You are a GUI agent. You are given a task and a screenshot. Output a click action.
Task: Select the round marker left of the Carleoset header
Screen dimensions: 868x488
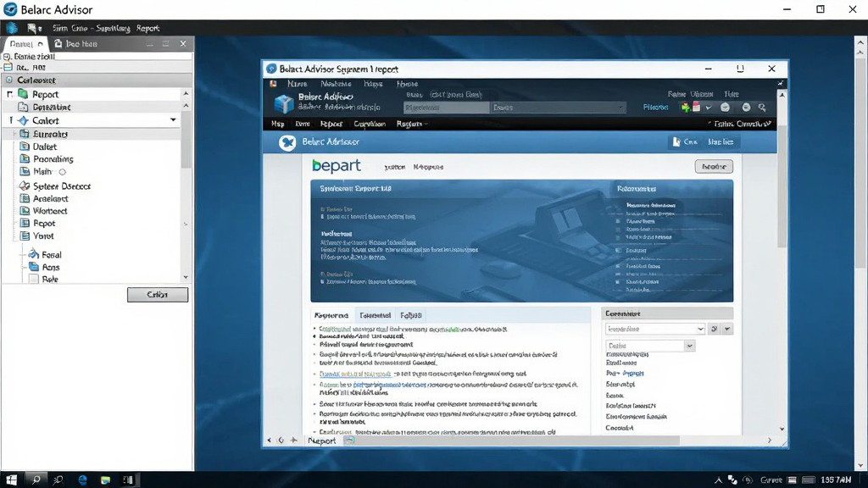coord(8,80)
